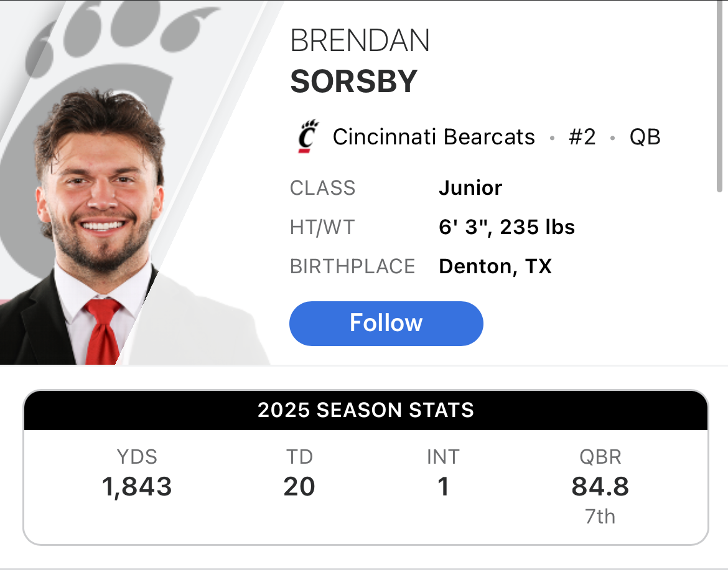Screen dimensions: 728x572
Task: Click the SORSBY last name heading
Action: (353, 81)
